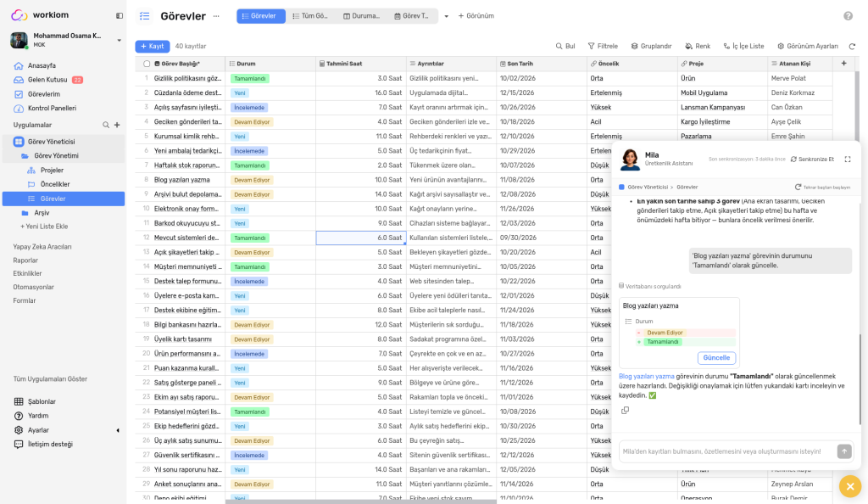Click the workiom logo
The width and height of the screenshot is (868, 504).
tap(40, 15)
